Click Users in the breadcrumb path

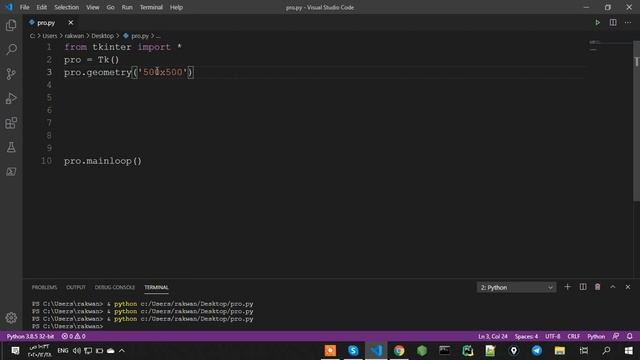click(x=50, y=36)
